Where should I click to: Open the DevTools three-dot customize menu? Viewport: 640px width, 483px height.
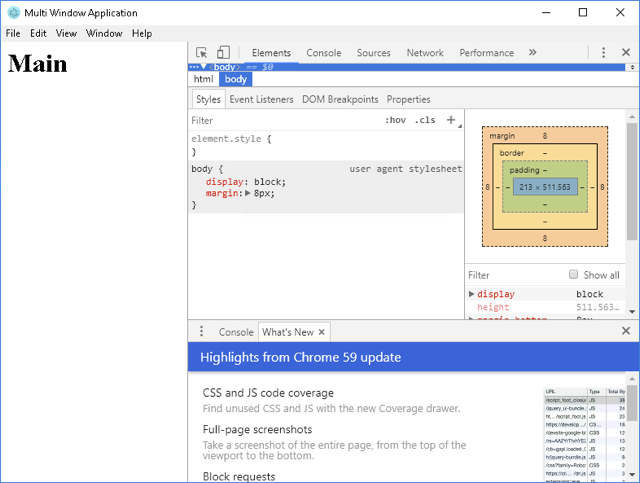click(x=603, y=53)
